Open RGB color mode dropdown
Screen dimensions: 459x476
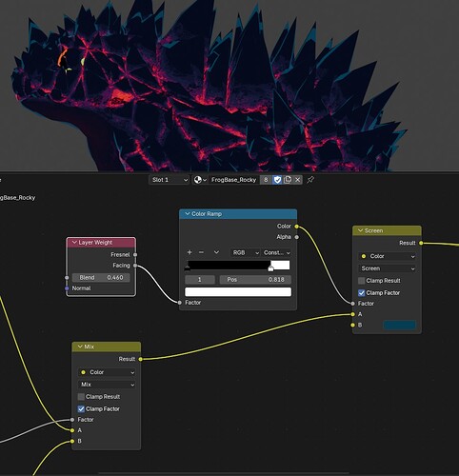pyautogui.click(x=246, y=252)
